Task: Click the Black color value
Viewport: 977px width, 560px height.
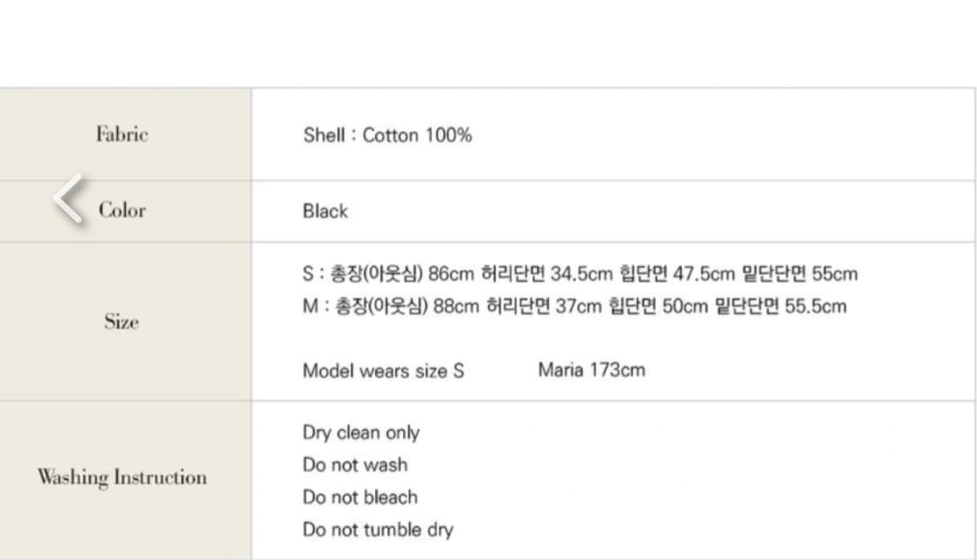Action: coord(325,211)
